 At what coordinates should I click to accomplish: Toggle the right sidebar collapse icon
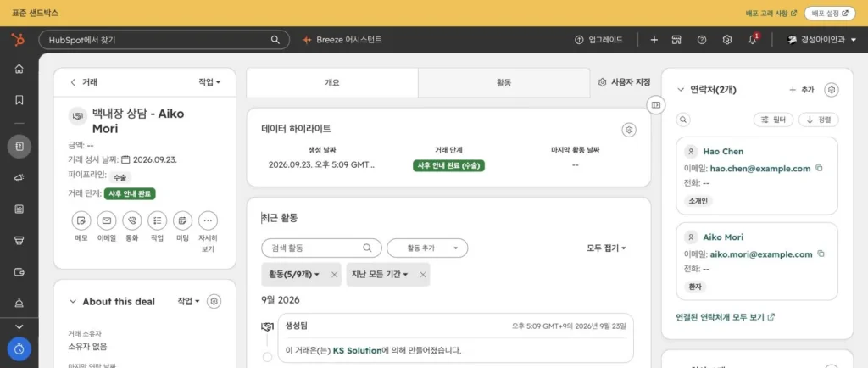656,104
